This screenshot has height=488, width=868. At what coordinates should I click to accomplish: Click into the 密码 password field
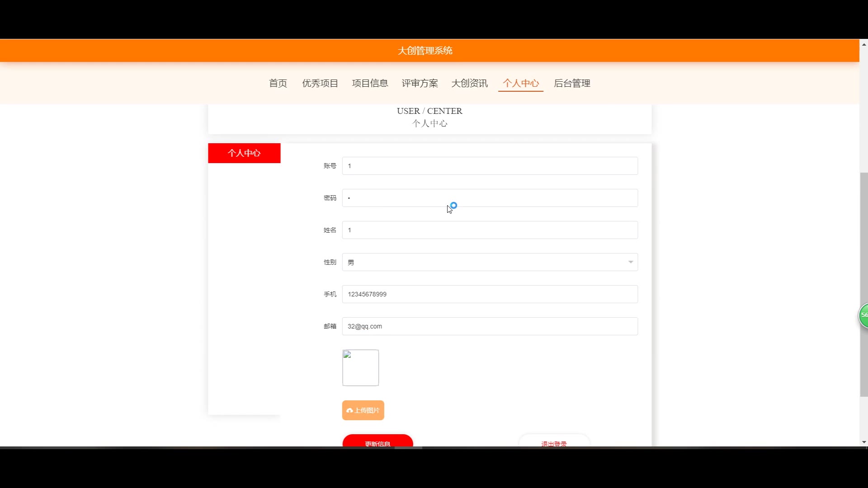click(x=490, y=198)
